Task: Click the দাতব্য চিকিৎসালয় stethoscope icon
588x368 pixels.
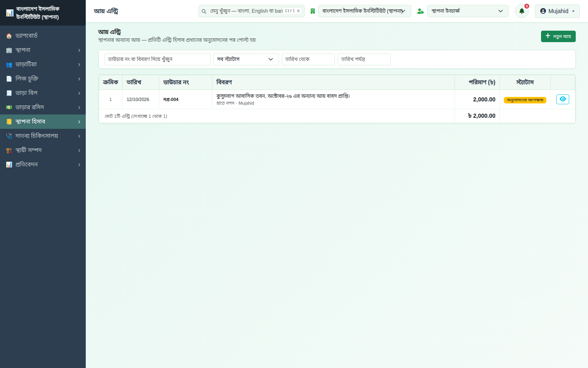Action: point(9,136)
